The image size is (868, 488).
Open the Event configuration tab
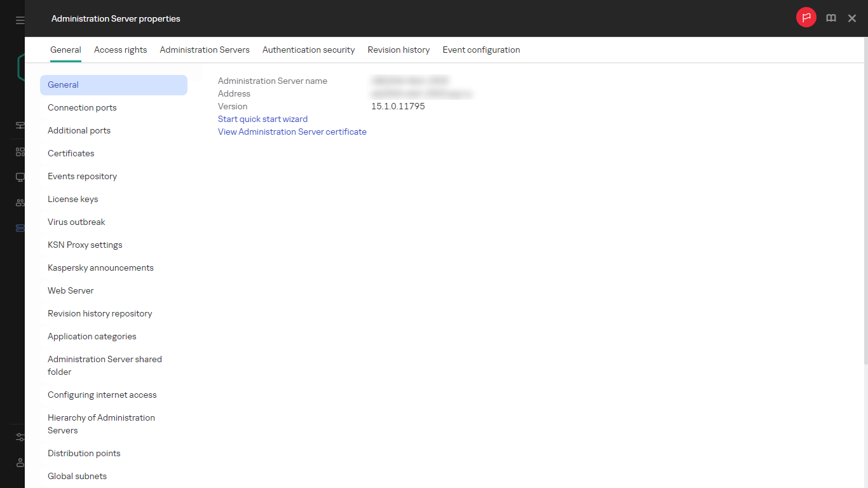[x=481, y=50]
